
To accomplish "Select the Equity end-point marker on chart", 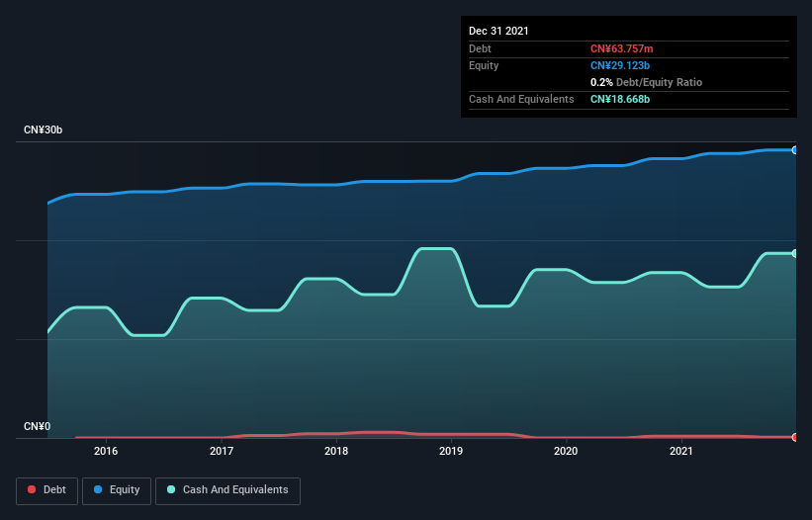I will [x=795, y=150].
